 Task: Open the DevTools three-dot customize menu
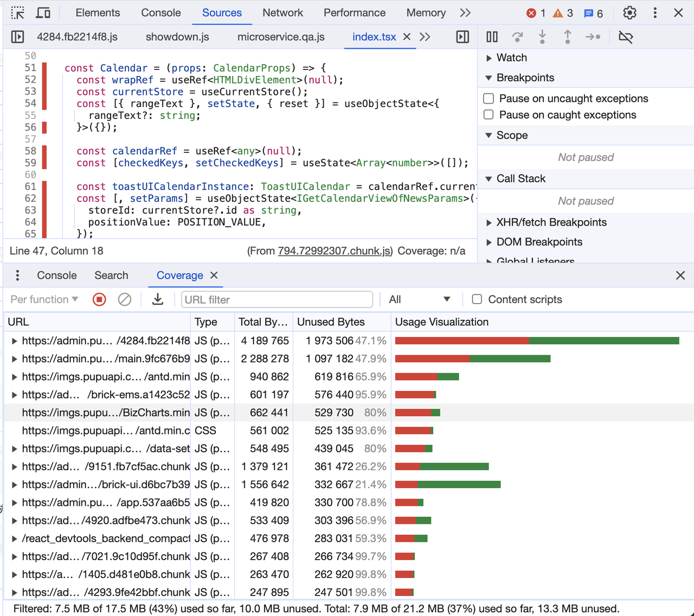(655, 12)
